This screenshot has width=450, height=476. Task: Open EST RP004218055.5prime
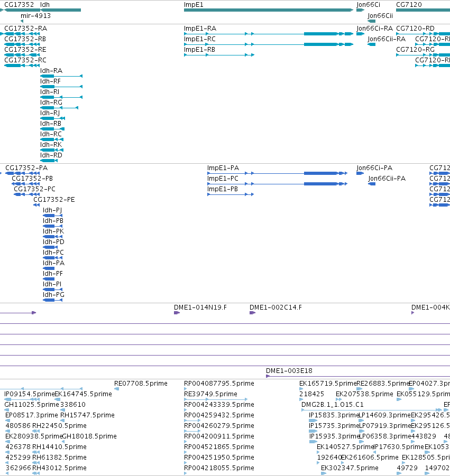pos(219,468)
